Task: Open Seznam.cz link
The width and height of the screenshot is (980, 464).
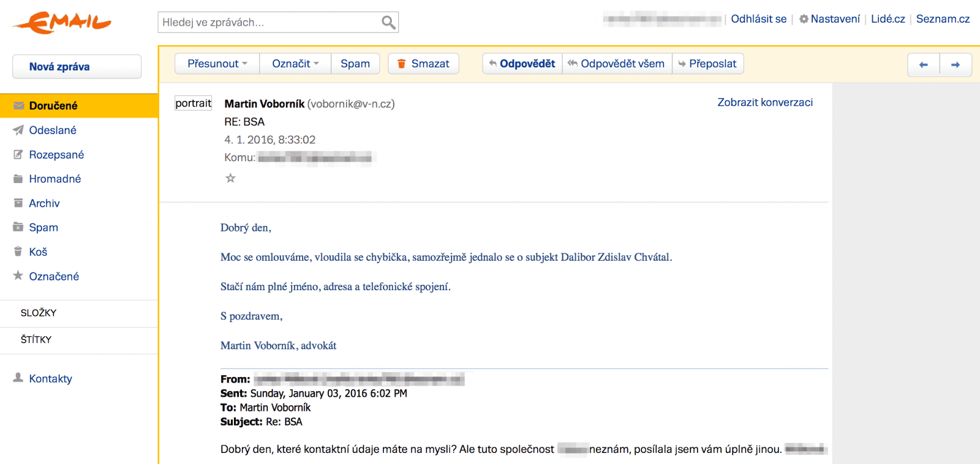Action: click(x=943, y=19)
